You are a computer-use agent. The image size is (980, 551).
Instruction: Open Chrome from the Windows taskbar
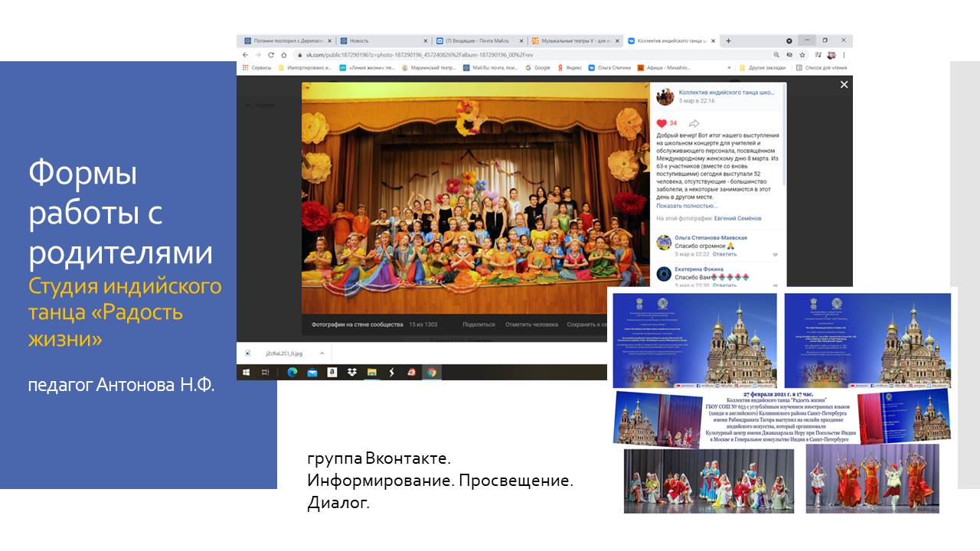(432, 373)
